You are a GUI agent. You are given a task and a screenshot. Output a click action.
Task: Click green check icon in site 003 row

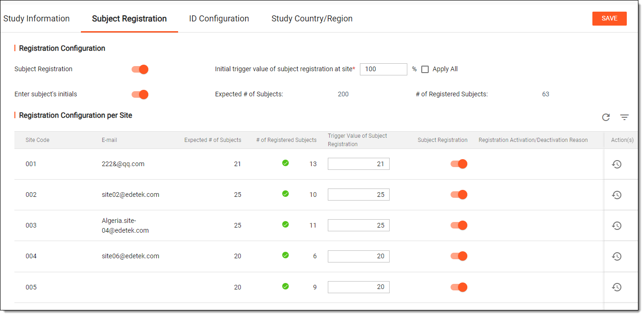point(285,224)
